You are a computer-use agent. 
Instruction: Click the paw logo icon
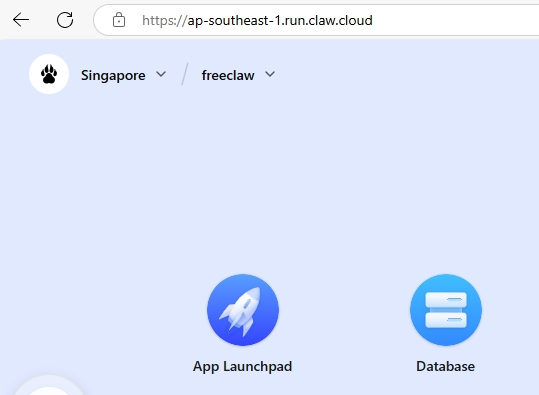point(49,74)
